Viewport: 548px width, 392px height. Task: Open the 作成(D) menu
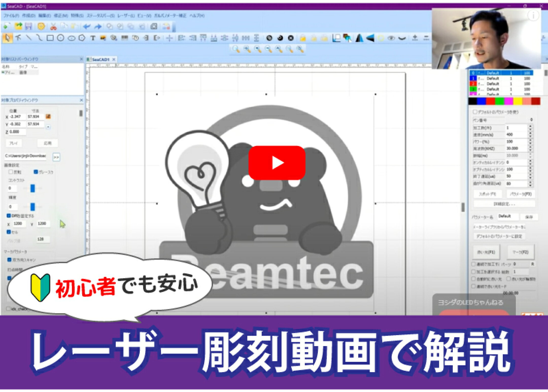pyautogui.click(x=29, y=16)
